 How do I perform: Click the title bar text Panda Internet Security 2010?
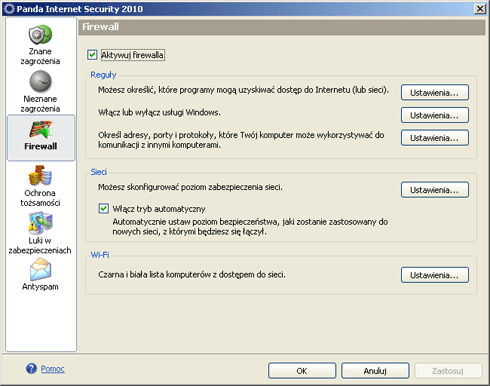[80, 9]
